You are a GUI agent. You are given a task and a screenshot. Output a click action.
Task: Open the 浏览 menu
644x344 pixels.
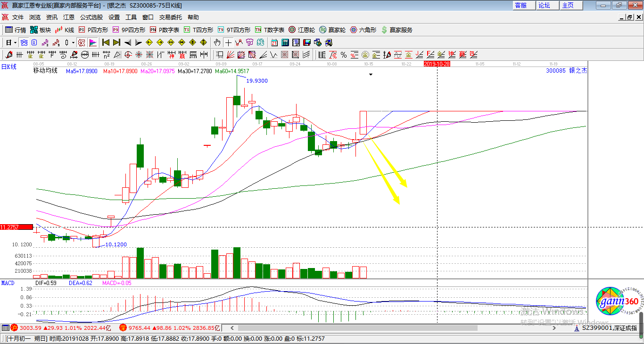35,17
